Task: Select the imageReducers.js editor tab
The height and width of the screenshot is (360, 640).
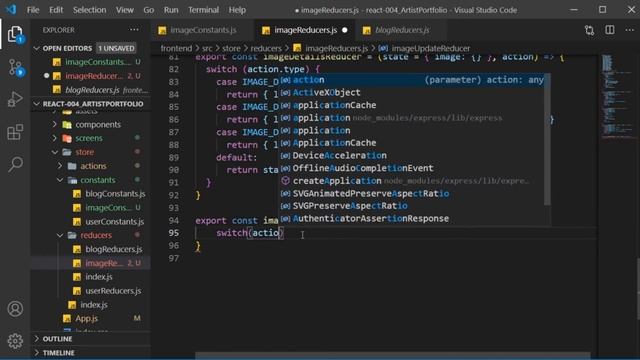Action: 305,30
